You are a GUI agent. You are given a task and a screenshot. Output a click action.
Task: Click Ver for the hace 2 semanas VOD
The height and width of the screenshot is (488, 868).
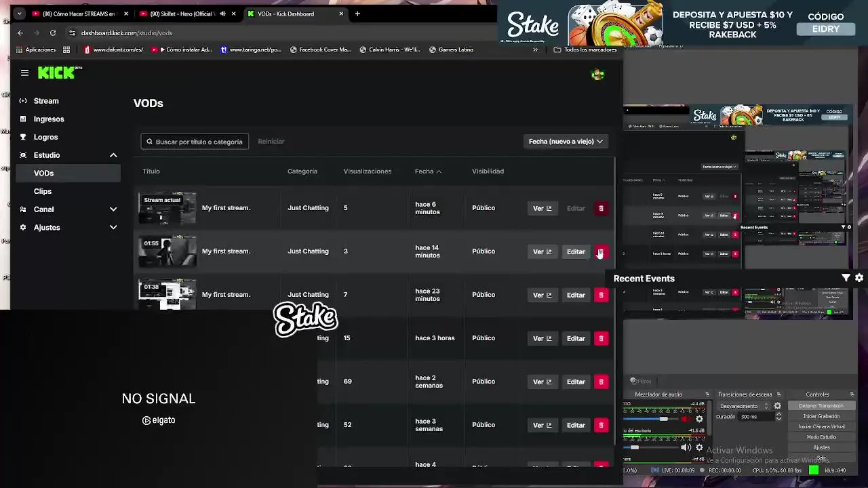(542, 382)
